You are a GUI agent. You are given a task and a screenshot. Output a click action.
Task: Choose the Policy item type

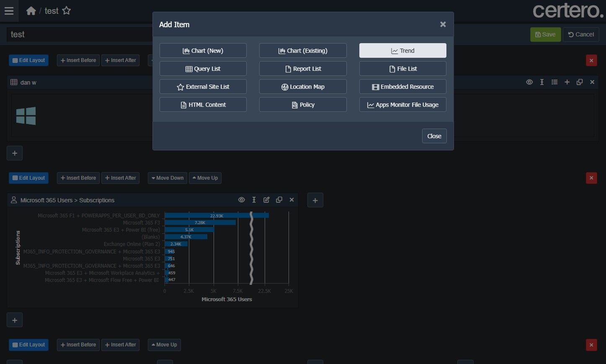point(303,105)
